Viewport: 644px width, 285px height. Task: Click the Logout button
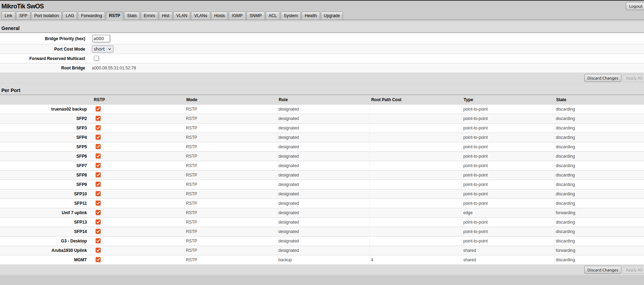tap(635, 6)
